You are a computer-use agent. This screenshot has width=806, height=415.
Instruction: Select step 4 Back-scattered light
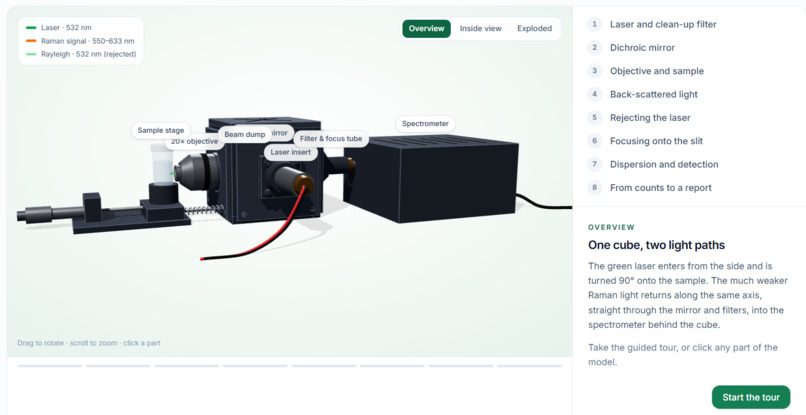pyautogui.click(x=643, y=94)
